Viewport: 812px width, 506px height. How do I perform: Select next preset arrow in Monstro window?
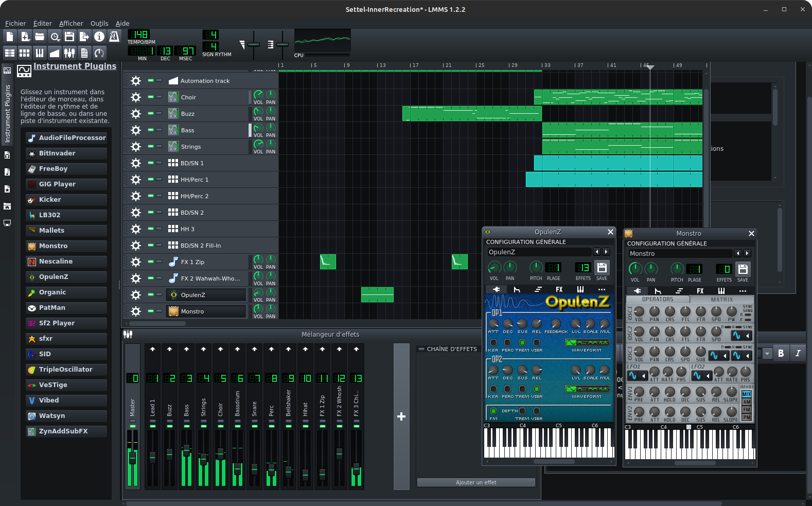pyautogui.click(x=747, y=253)
